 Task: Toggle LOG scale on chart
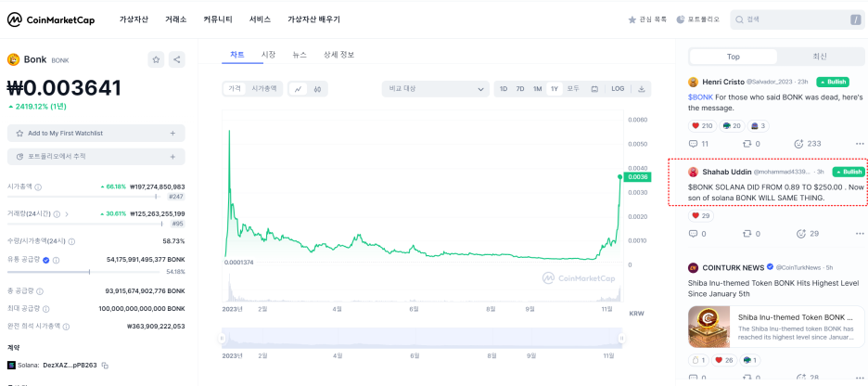pyautogui.click(x=618, y=88)
